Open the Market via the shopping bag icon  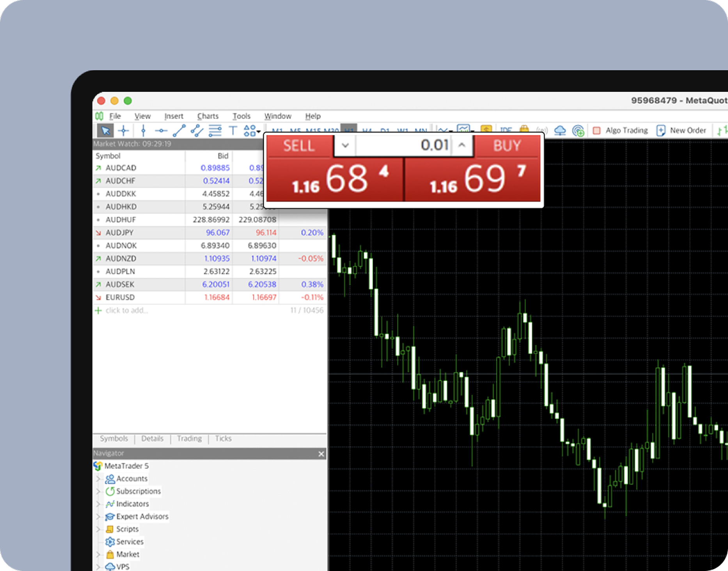tap(525, 130)
